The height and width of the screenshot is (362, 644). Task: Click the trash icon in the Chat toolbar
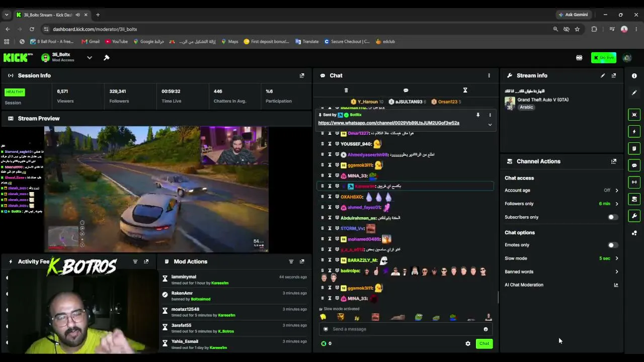pyautogui.click(x=346, y=90)
